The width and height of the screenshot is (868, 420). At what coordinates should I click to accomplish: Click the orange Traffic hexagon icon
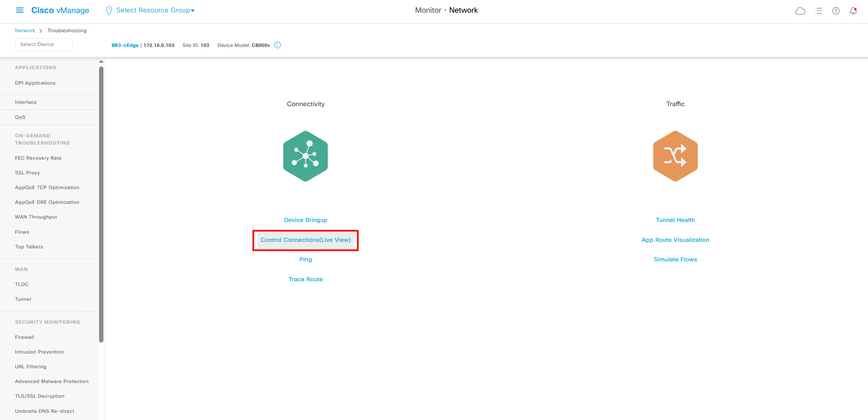[x=675, y=156]
